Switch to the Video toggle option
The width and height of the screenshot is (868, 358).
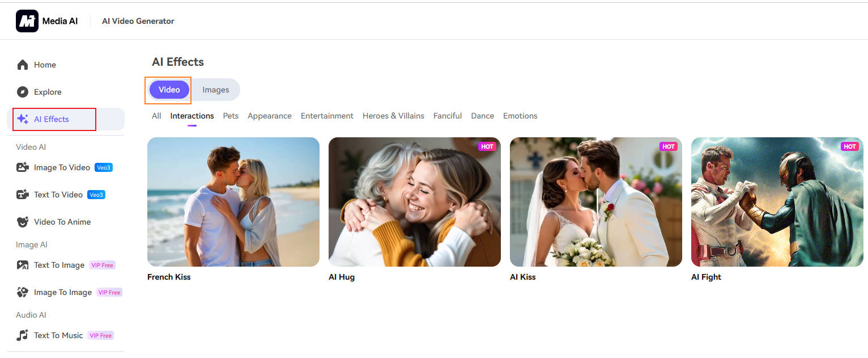click(169, 90)
